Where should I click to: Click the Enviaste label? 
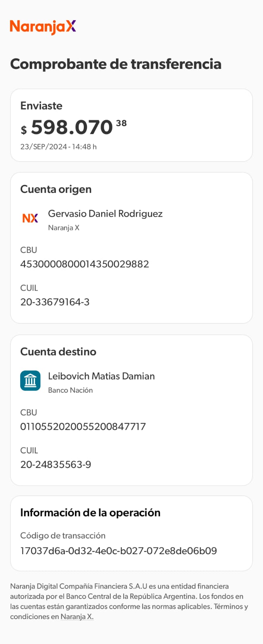tap(41, 106)
